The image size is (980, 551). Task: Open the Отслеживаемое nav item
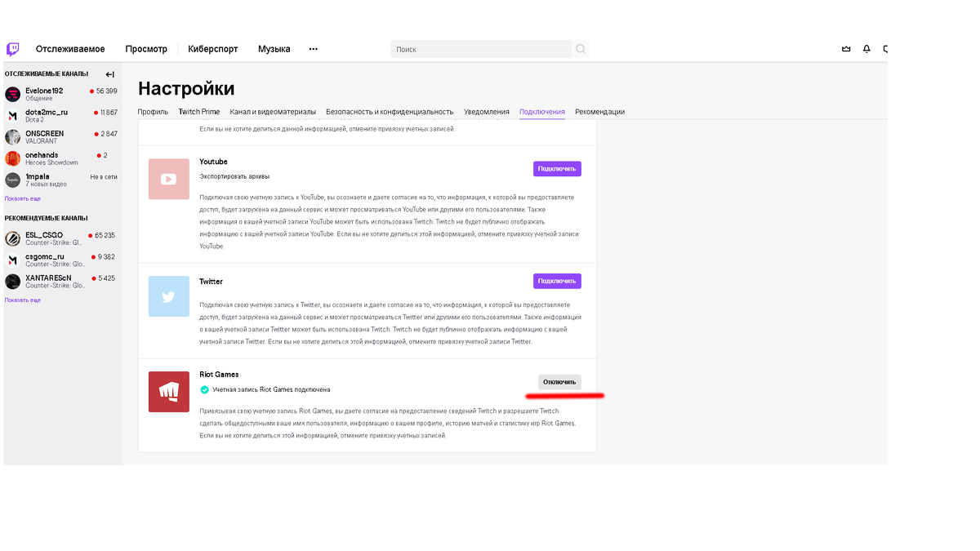[70, 49]
